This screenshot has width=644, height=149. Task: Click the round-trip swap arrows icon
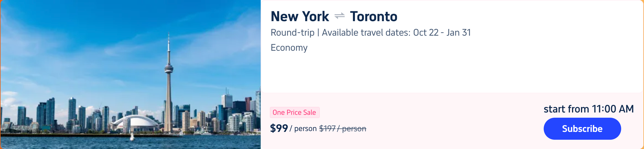coord(340,16)
